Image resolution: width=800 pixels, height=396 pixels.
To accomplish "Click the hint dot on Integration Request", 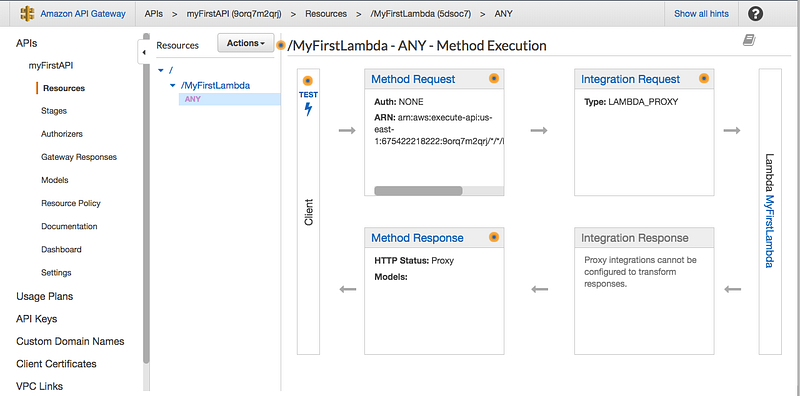I will (x=704, y=79).
